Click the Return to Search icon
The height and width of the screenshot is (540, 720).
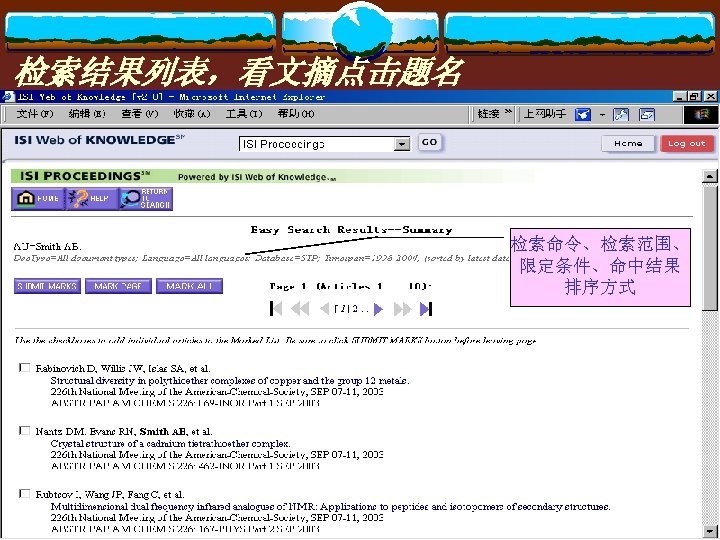146,199
